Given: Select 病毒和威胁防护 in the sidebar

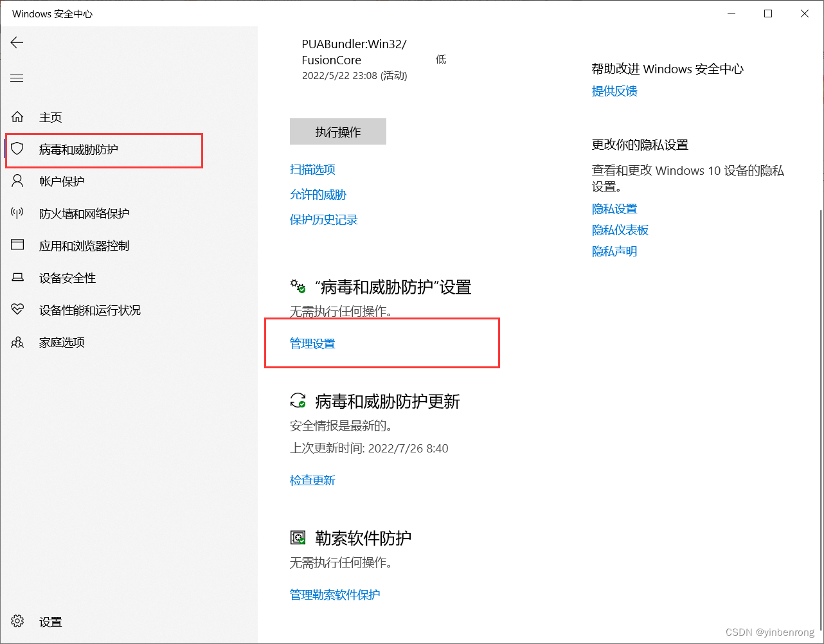Looking at the screenshot, I should point(78,149).
